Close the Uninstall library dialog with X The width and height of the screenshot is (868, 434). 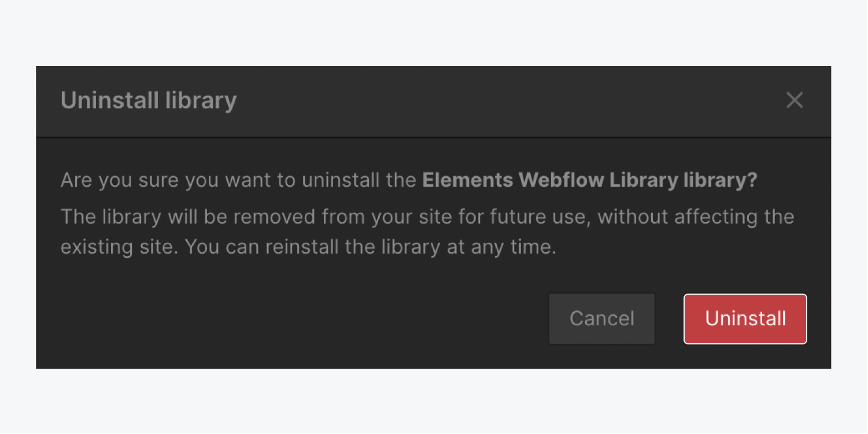pyautogui.click(x=795, y=101)
